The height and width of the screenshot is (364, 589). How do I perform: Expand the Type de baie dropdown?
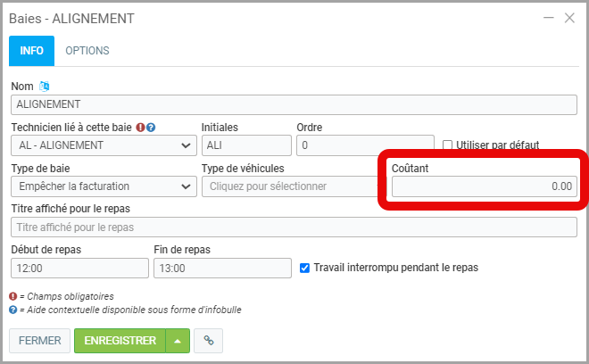(x=104, y=186)
